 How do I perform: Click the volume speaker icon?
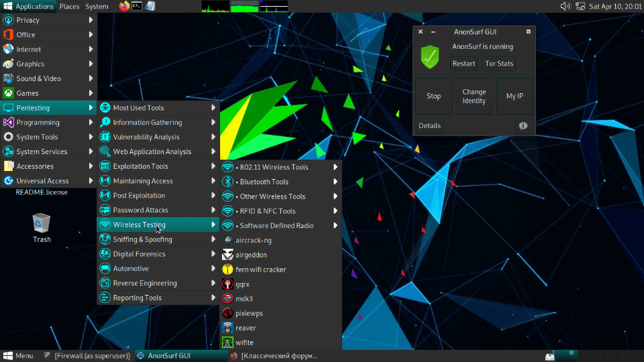coord(566,6)
